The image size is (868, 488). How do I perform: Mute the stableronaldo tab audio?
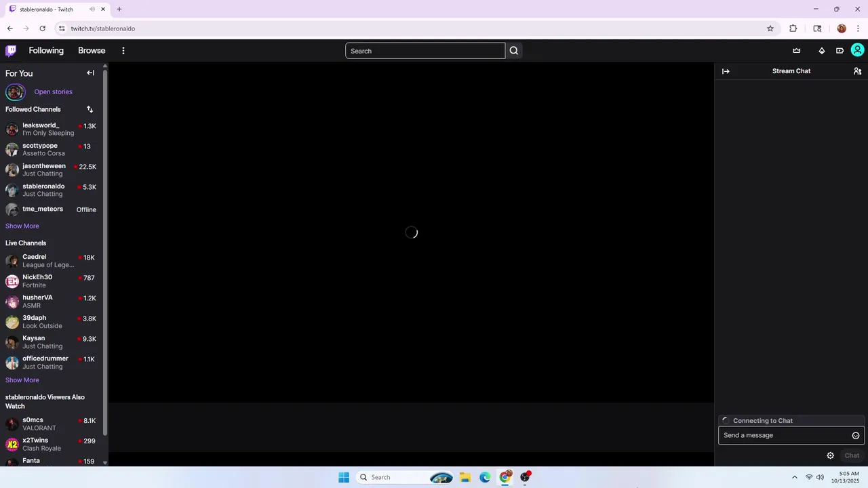click(92, 9)
